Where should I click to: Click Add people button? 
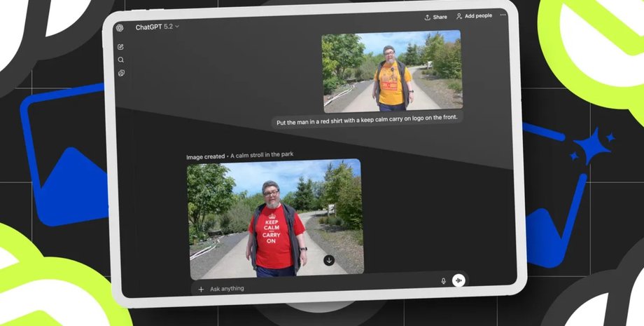click(x=475, y=16)
